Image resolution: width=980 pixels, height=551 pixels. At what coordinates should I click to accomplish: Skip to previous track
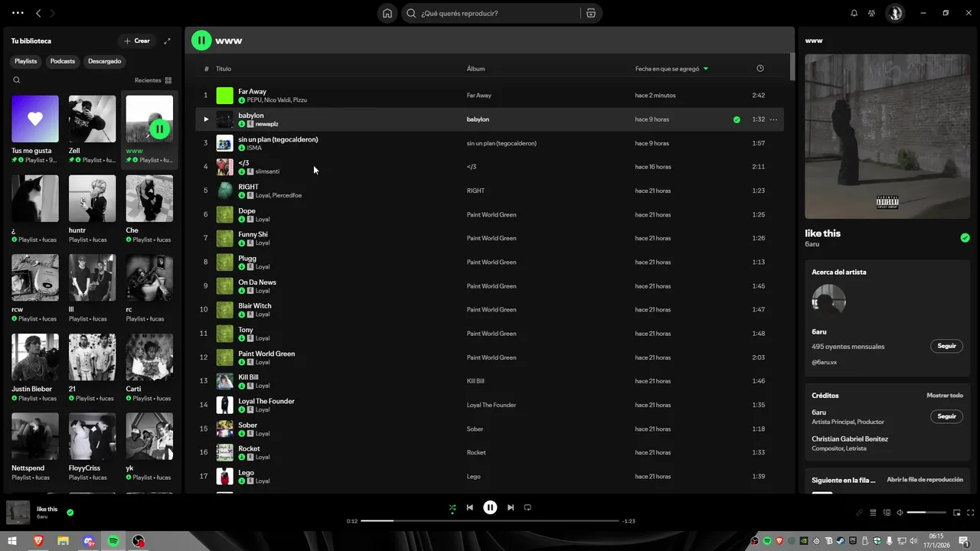pos(470,507)
